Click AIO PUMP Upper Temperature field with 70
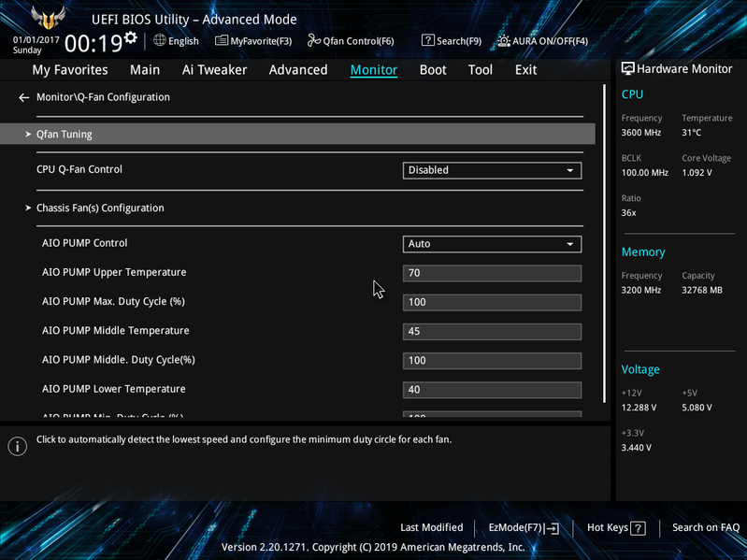747x560 pixels. pyautogui.click(x=492, y=273)
